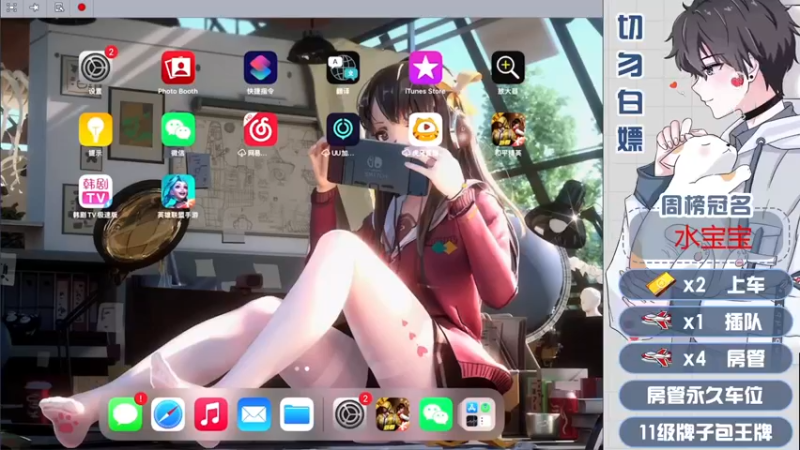This screenshot has width=800, height=450.
Task: Open Messages in the dock
Action: (x=125, y=414)
